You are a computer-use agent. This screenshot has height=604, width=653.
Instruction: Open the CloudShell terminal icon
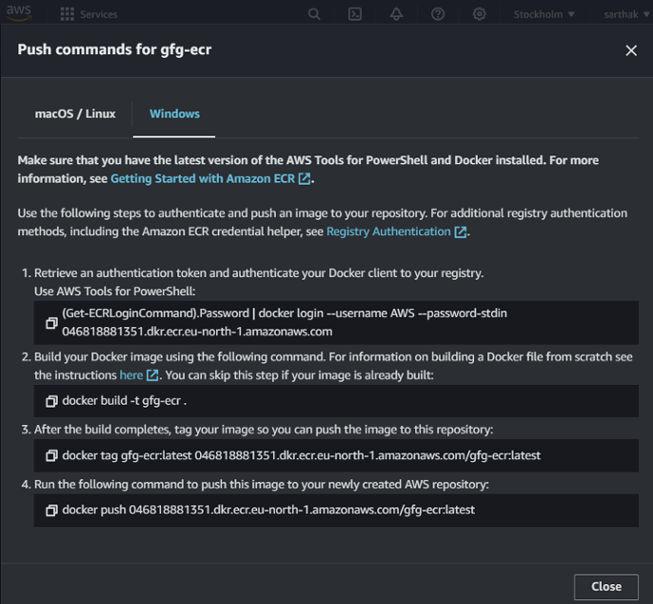click(x=355, y=14)
